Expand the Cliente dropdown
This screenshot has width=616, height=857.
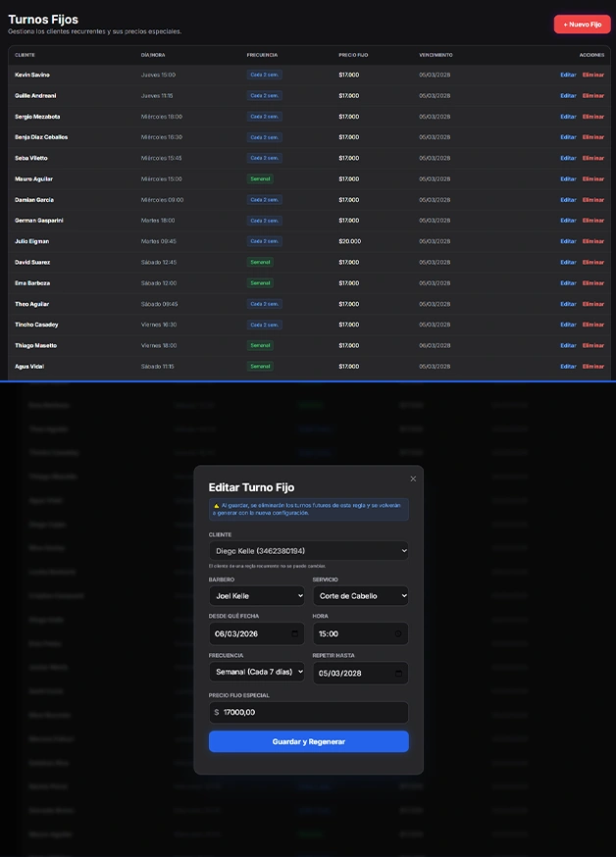(x=308, y=551)
